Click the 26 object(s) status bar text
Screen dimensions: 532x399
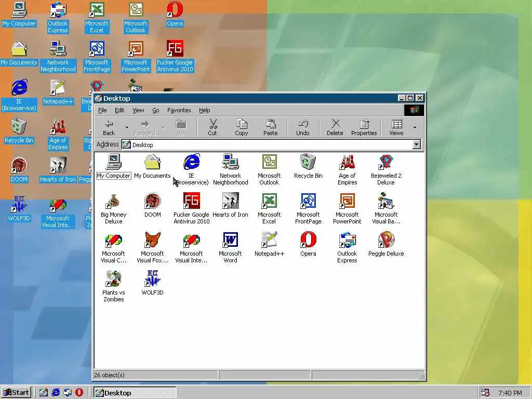click(109, 375)
